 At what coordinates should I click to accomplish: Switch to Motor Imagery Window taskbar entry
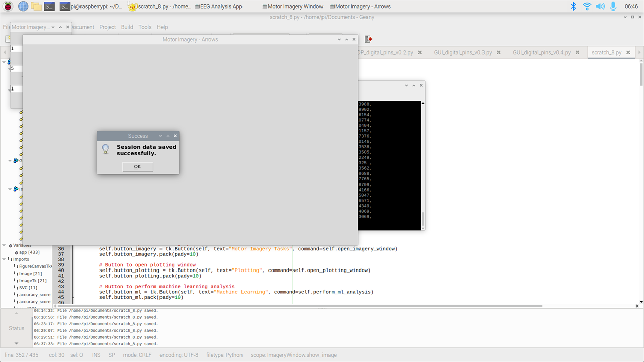tap(293, 6)
